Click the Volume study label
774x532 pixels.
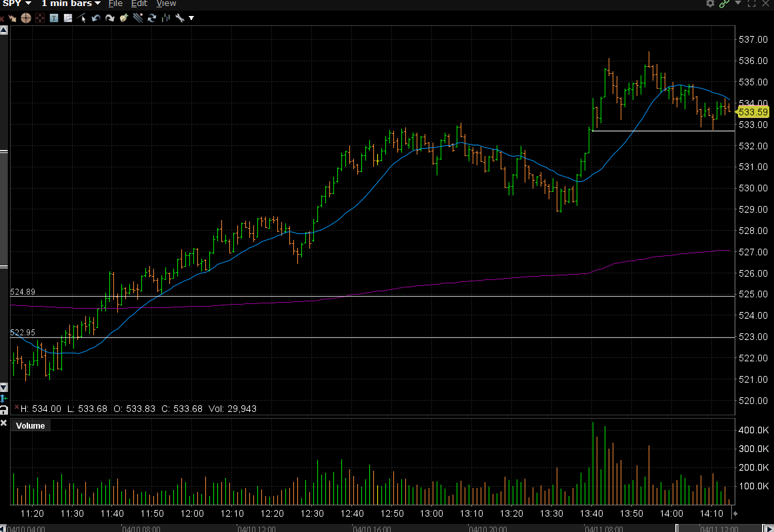coord(31,426)
